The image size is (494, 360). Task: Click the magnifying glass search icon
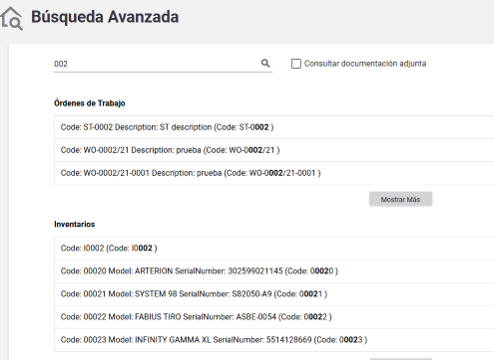pos(265,63)
